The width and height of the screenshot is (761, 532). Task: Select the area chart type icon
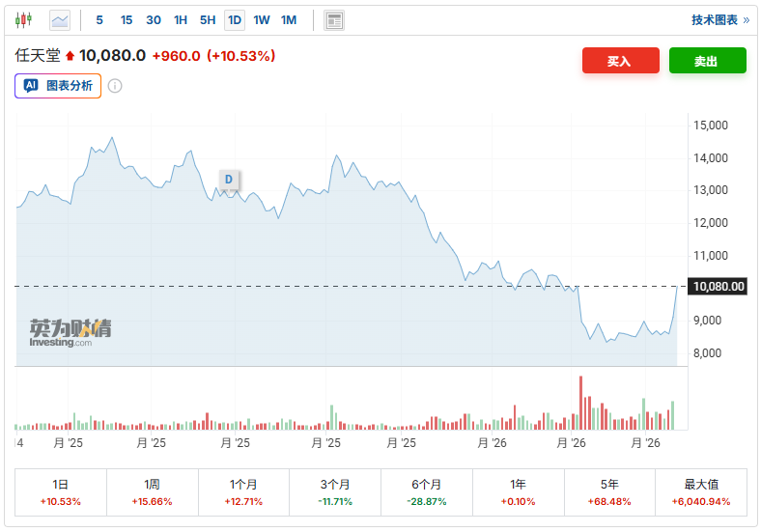[60, 19]
